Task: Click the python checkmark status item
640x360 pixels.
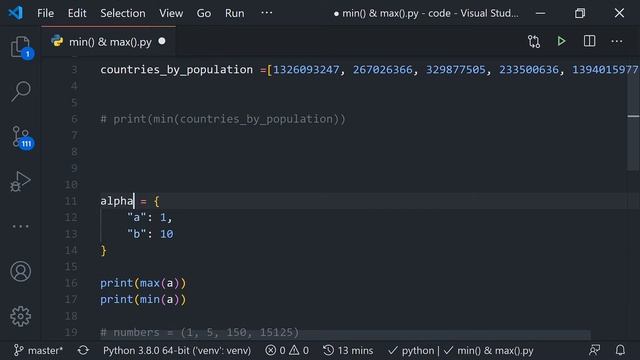Action: [411, 351]
